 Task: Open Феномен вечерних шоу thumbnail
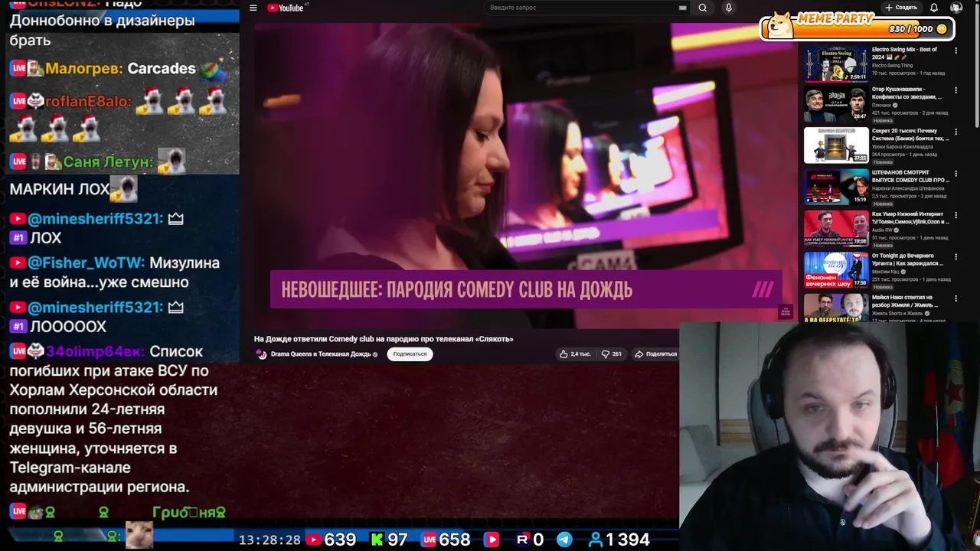click(x=836, y=269)
